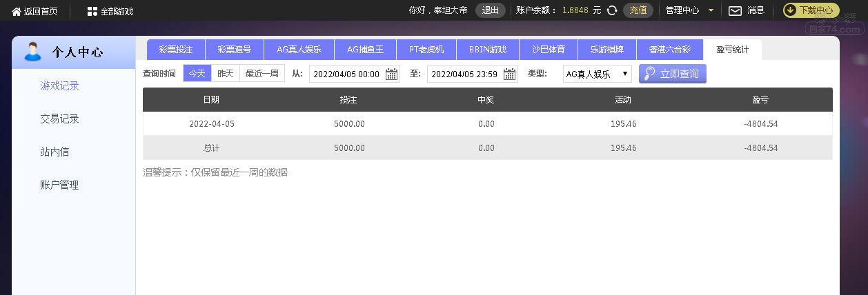
Task: Select the BBIN游戏 tab
Action: tap(488, 50)
